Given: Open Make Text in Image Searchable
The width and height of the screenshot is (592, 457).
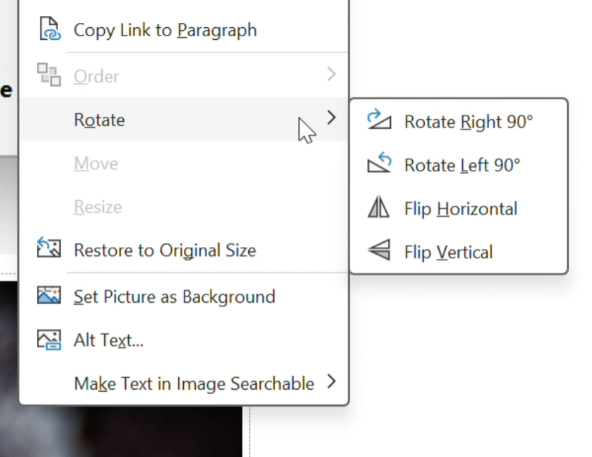Looking at the screenshot, I should coord(184,383).
